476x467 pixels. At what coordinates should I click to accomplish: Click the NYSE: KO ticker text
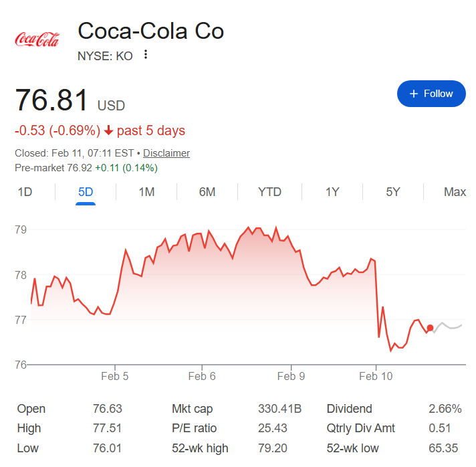106,56
